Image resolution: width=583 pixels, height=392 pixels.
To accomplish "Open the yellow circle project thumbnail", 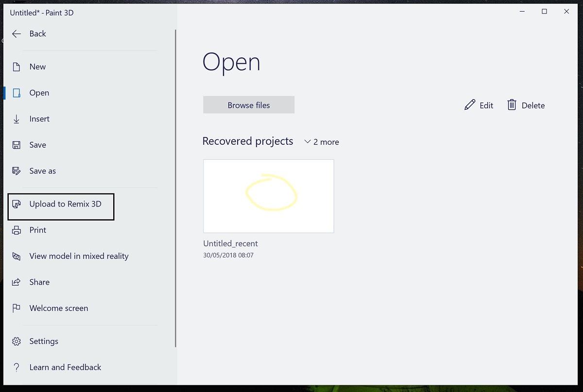I will tap(269, 196).
